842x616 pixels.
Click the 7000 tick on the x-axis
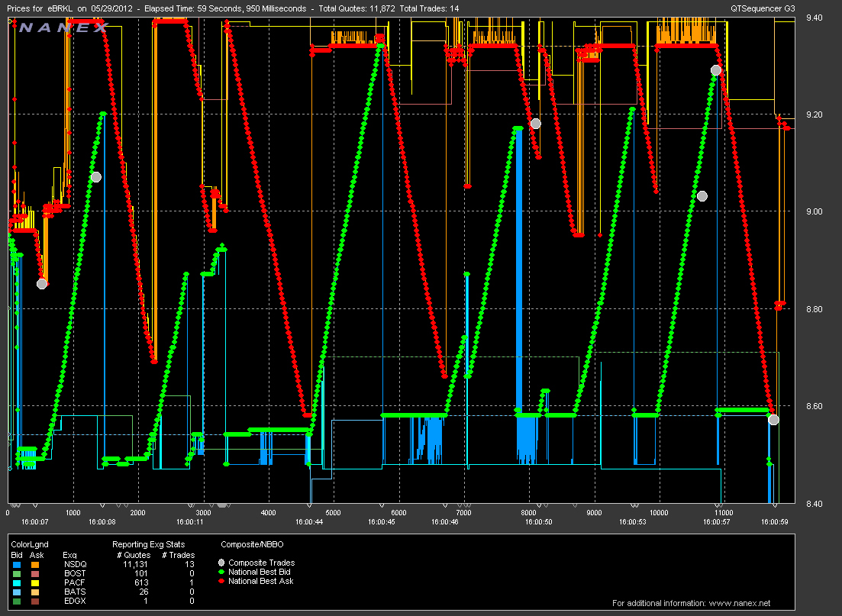pos(463,513)
